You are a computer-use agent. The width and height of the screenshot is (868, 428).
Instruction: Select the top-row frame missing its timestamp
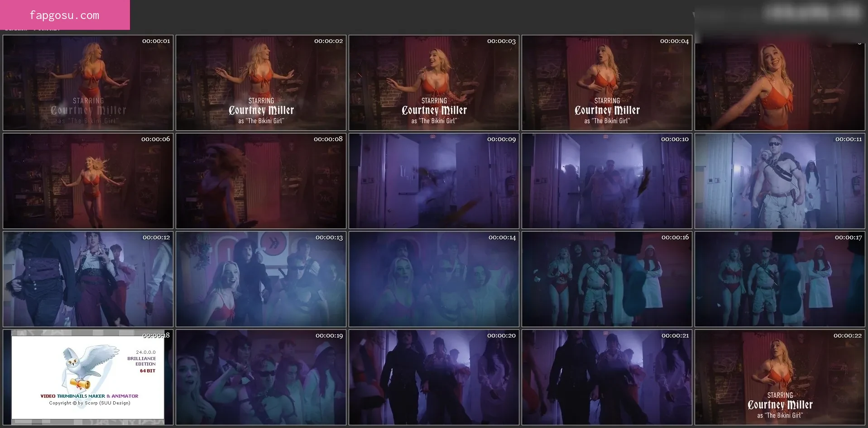pyautogui.click(x=780, y=83)
